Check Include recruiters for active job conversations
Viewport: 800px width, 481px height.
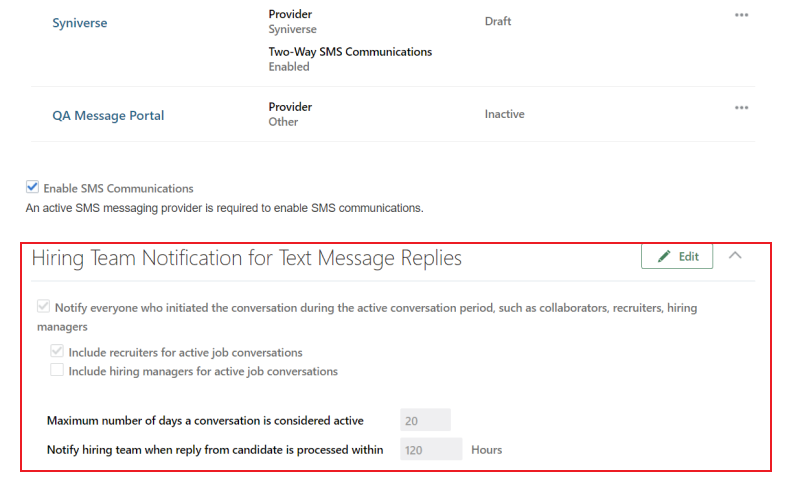(58, 352)
